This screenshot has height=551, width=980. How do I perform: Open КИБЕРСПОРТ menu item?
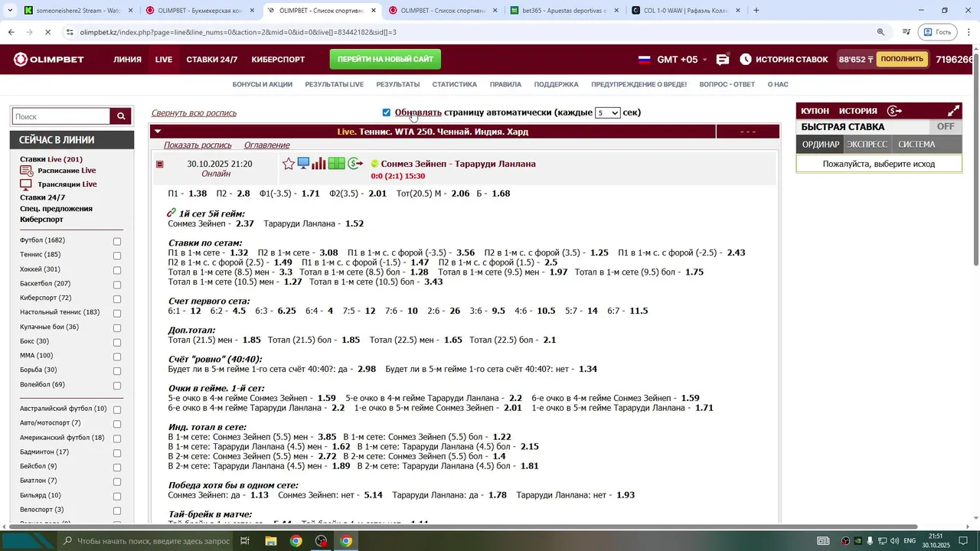click(x=278, y=60)
